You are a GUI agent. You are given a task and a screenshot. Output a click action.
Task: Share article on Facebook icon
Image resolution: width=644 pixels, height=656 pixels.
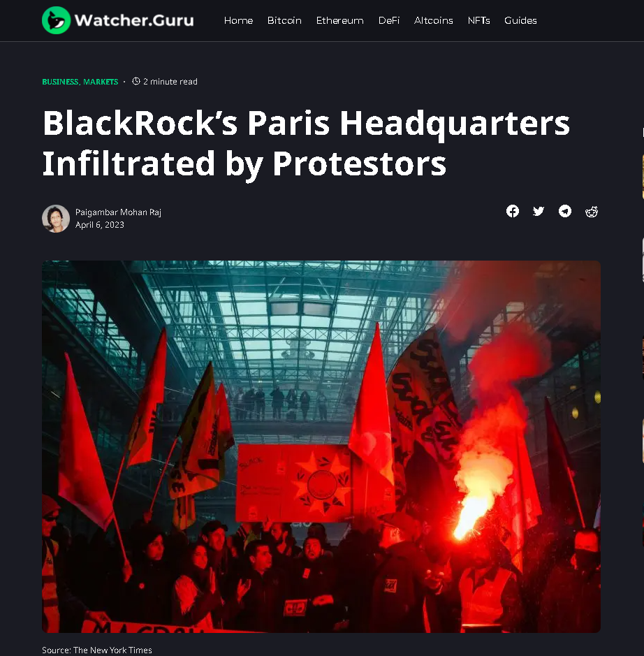pos(512,211)
